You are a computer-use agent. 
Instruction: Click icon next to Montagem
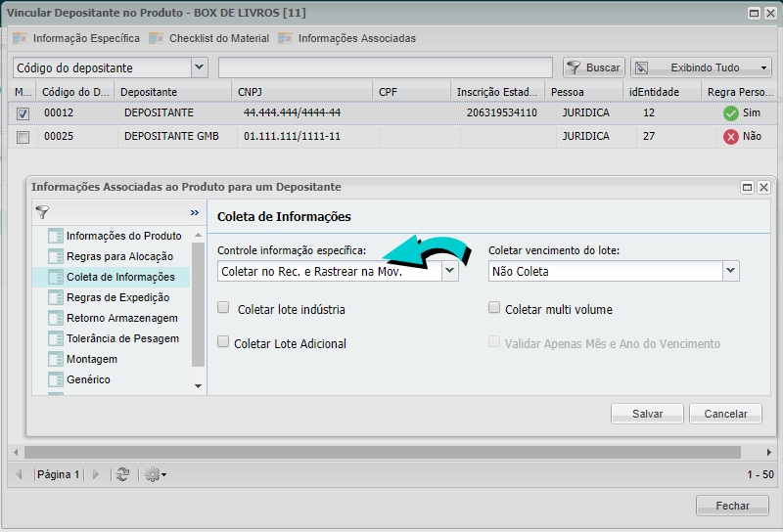pyautogui.click(x=56, y=359)
